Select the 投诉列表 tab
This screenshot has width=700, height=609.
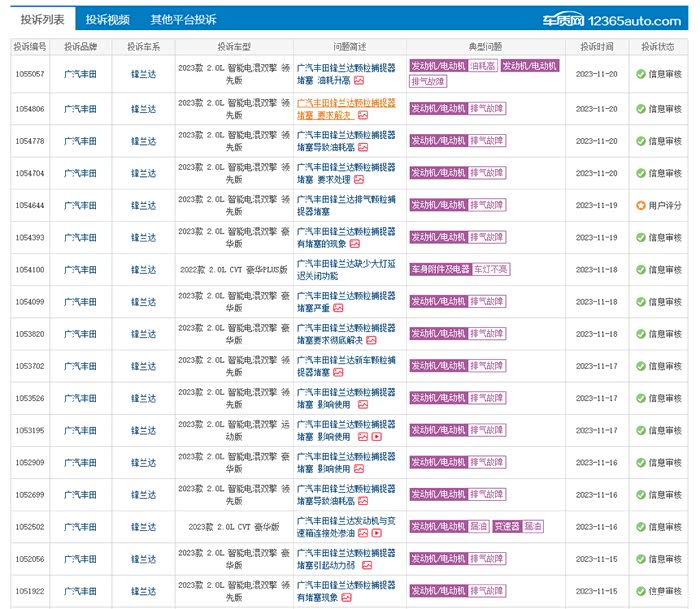tap(43, 19)
